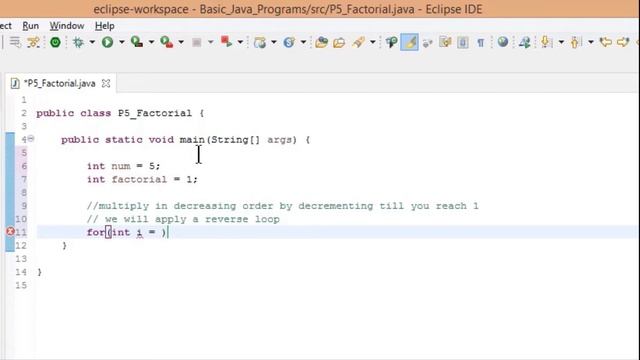640x360 pixels.
Task: Click line number 14 in the gutter
Action: pos(21,272)
